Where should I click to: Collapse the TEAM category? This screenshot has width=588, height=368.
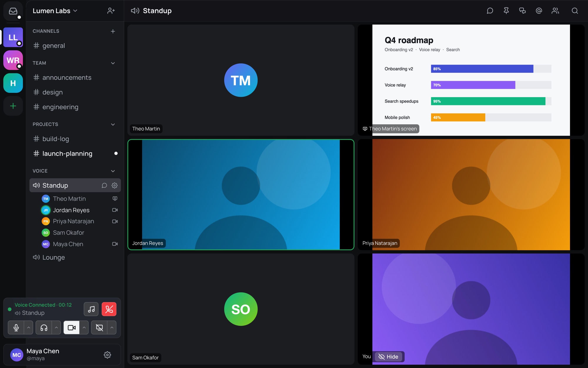tap(113, 63)
